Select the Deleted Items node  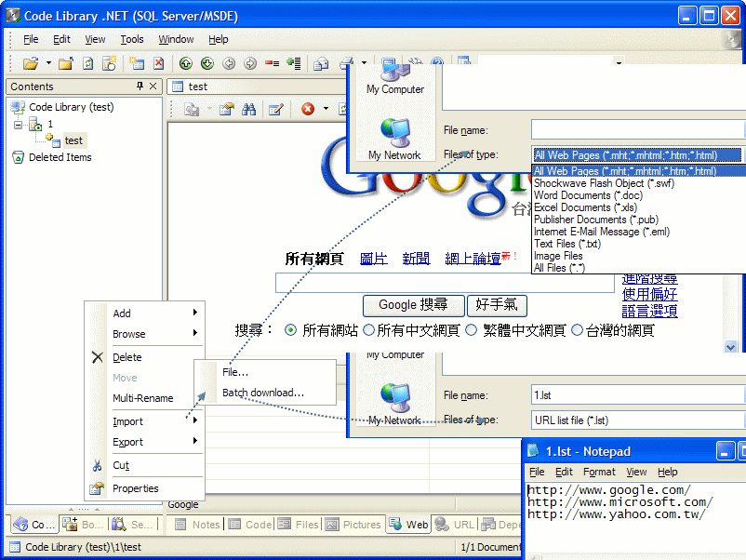60,157
